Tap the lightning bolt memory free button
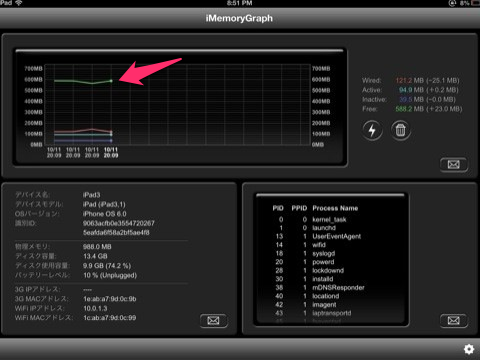The image size is (480, 360). coord(372,130)
